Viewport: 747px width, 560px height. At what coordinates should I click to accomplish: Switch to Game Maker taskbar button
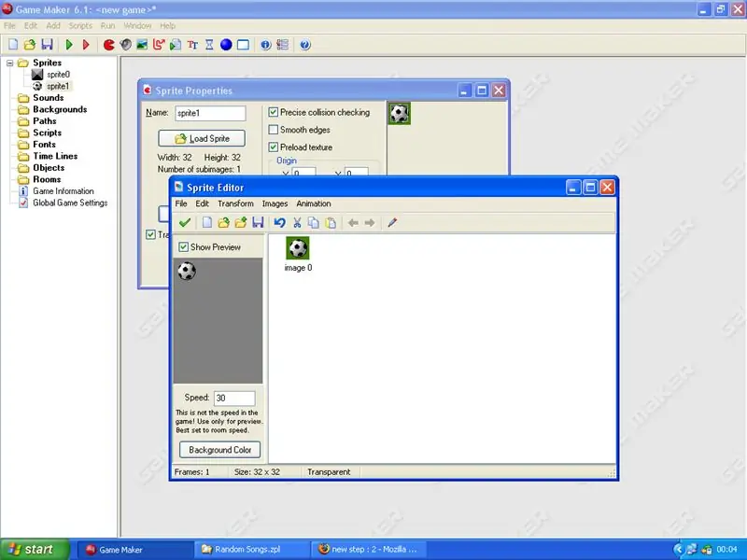click(x=134, y=550)
